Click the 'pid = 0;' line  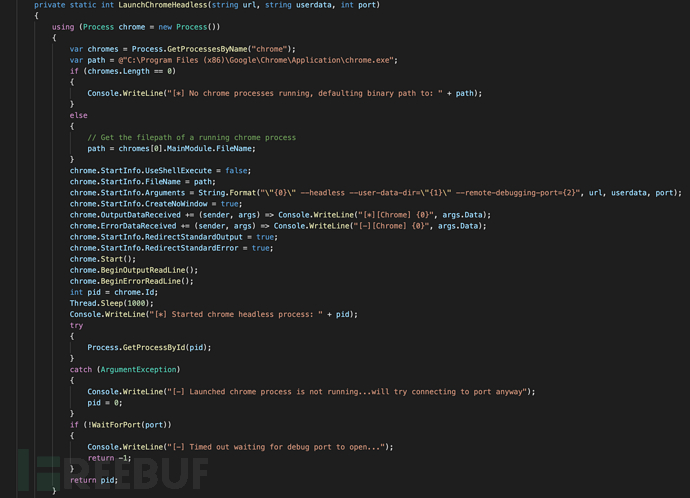tap(105, 403)
